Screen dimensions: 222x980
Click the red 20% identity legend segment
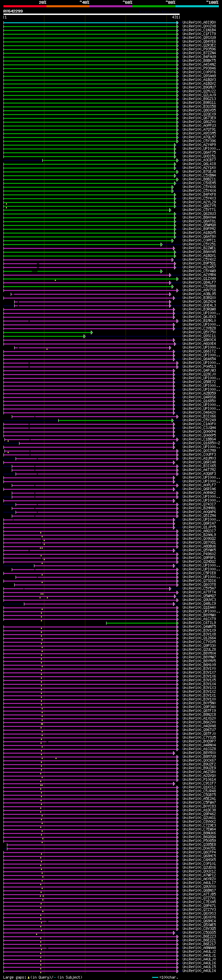coord(25,6)
